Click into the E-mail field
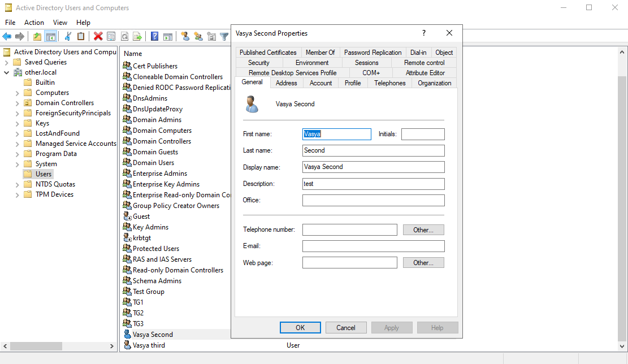 point(373,246)
